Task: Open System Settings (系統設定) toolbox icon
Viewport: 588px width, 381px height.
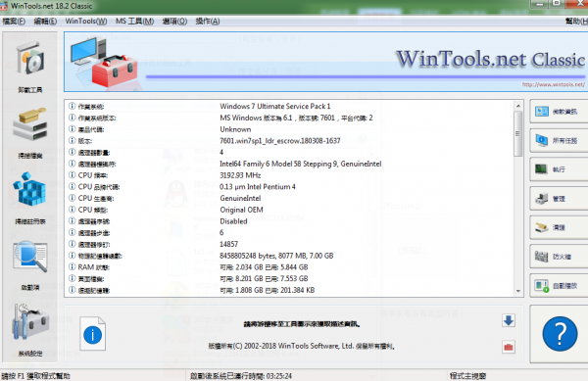Action: click(x=30, y=329)
